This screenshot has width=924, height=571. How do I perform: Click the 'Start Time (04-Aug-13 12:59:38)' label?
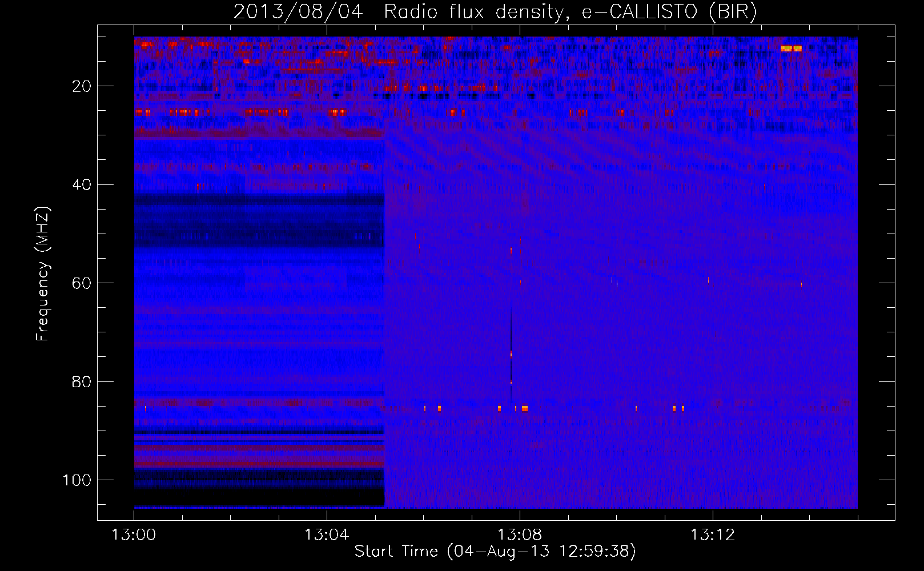[x=495, y=552]
